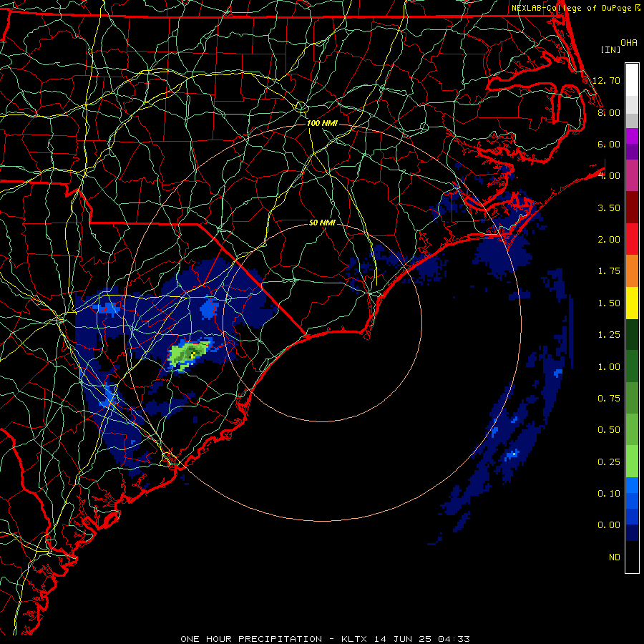Pick the bright red legend swatch at 2.00

[632, 239]
